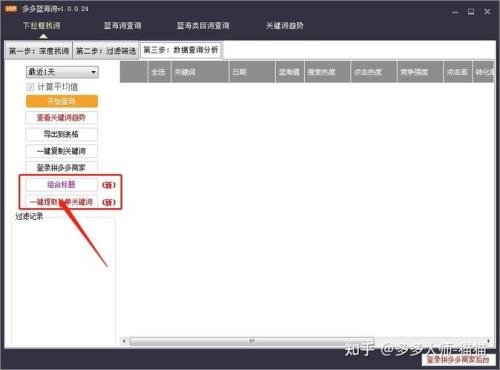The height and width of the screenshot is (370, 500).
Task: Sort by the 搜索热度 column header
Action: [x=327, y=72]
